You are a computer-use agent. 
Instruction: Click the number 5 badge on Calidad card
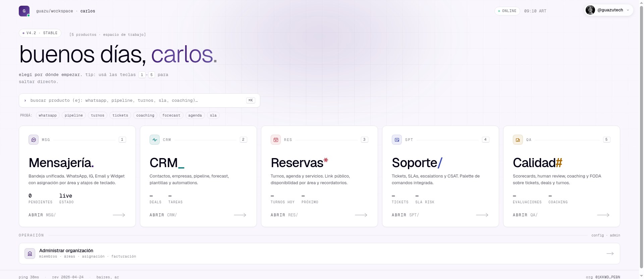pyautogui.click(x=606, y=140)
